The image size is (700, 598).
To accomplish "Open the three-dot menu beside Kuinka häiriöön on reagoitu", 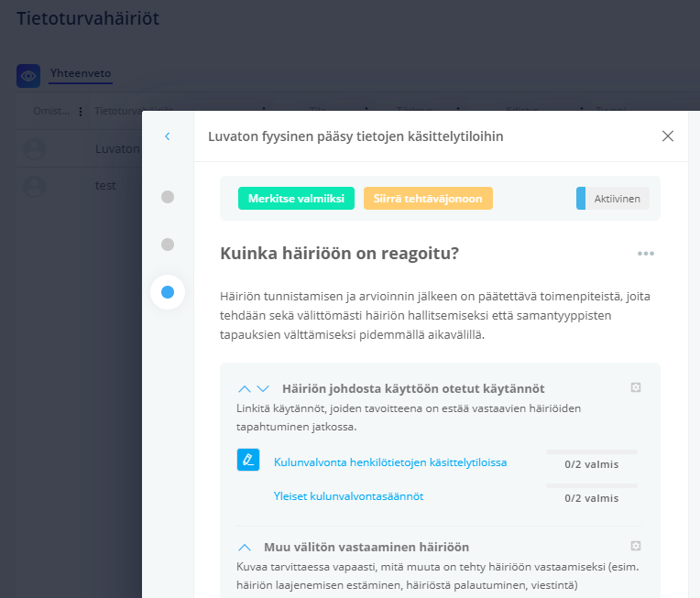I will [x=646, y=254].
